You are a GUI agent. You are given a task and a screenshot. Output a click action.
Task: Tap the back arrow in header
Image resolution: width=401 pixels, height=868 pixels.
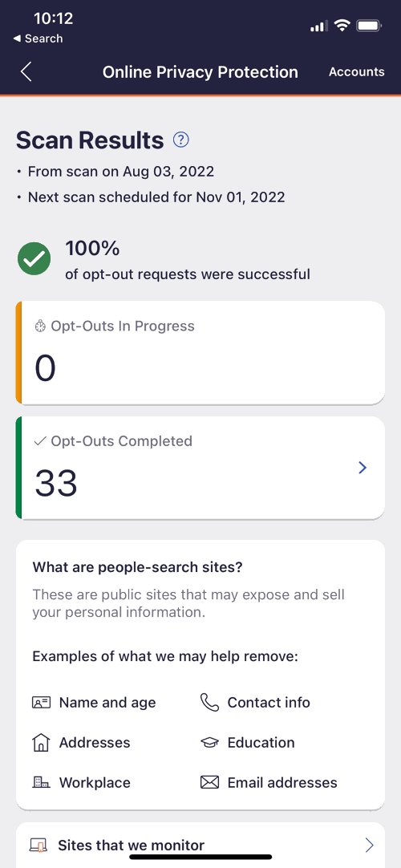(x=26, y=72)
